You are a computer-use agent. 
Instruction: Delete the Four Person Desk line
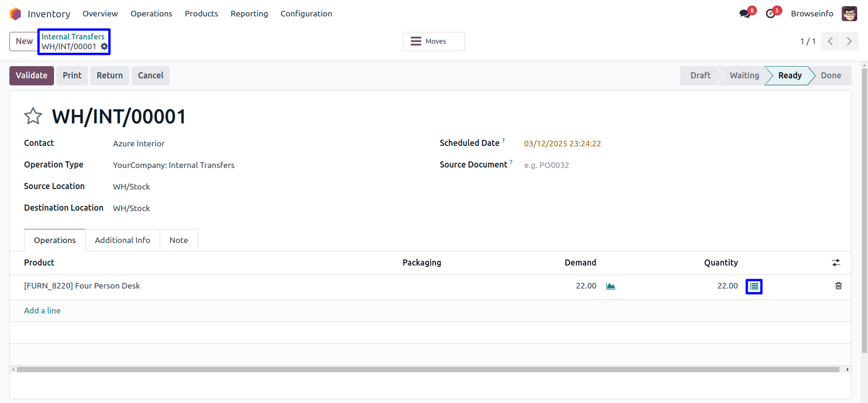pyautogui.click(x=838, y=286)
